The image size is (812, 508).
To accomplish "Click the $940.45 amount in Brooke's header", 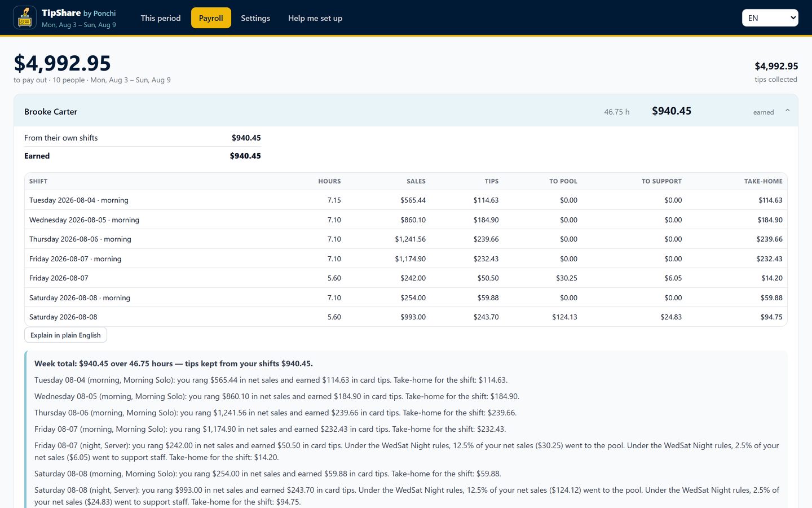I will coord(672,111).
